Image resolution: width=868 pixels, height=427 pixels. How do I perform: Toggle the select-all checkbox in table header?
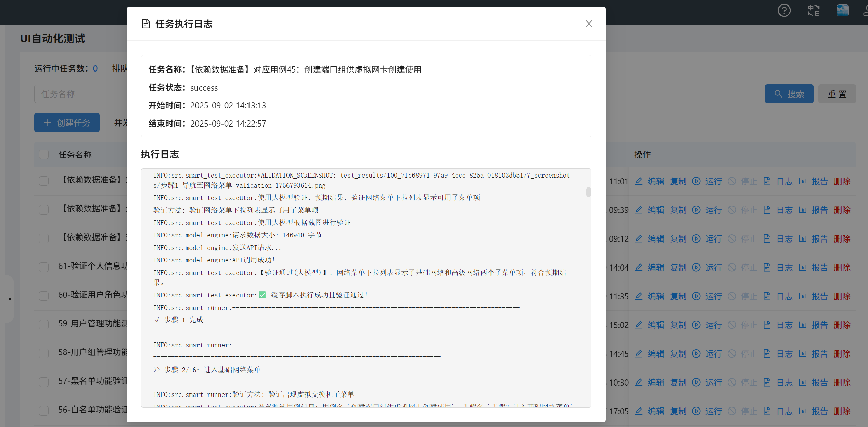pos(44,154)
